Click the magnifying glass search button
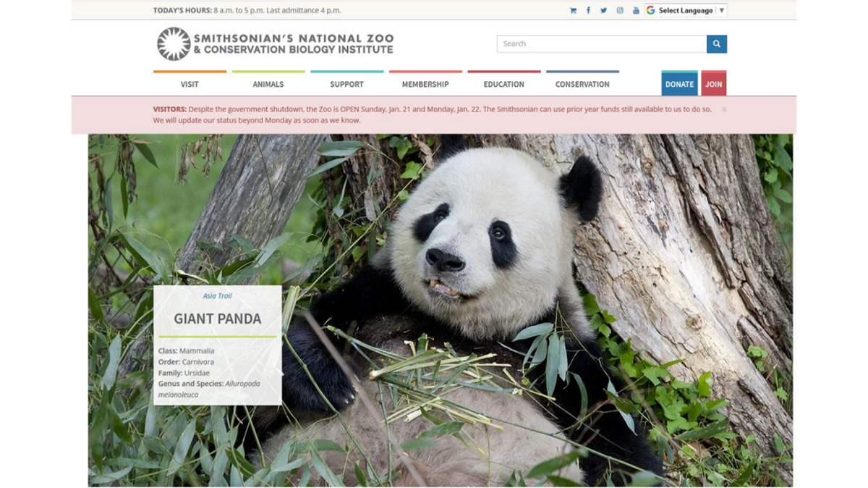This screenshot has width=868, height=488. coord(717,43)
